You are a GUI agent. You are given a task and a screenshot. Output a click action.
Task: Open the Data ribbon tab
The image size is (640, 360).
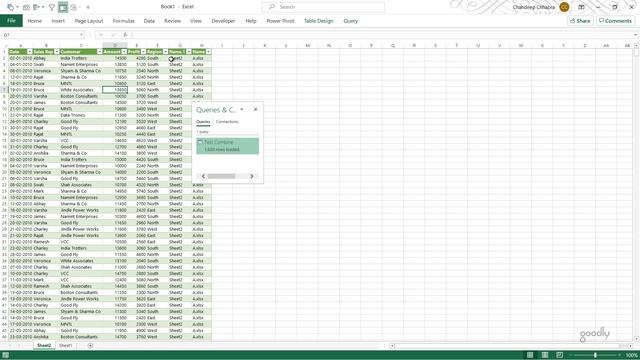click(149, 21)
